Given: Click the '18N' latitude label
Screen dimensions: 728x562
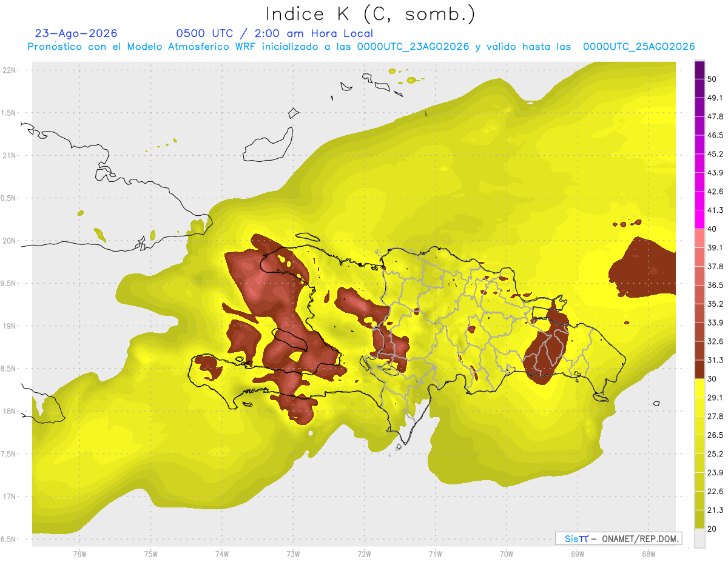Looking at the screenshot, I should coord(9,412).
